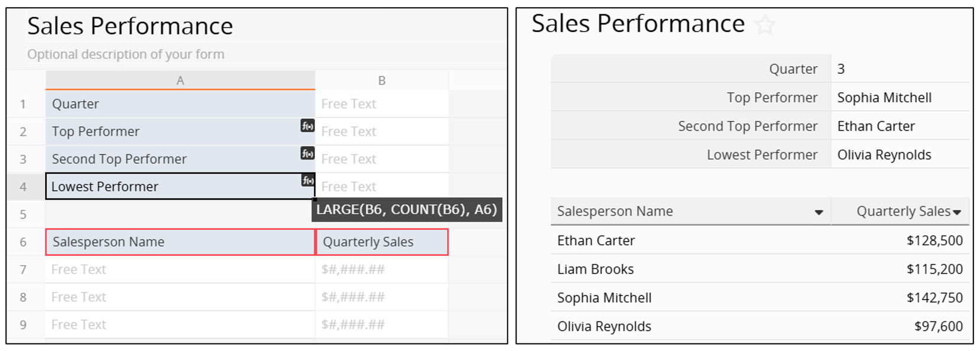Select column B header in form designer
Screen dimensions: 980x351
[382, 80]
